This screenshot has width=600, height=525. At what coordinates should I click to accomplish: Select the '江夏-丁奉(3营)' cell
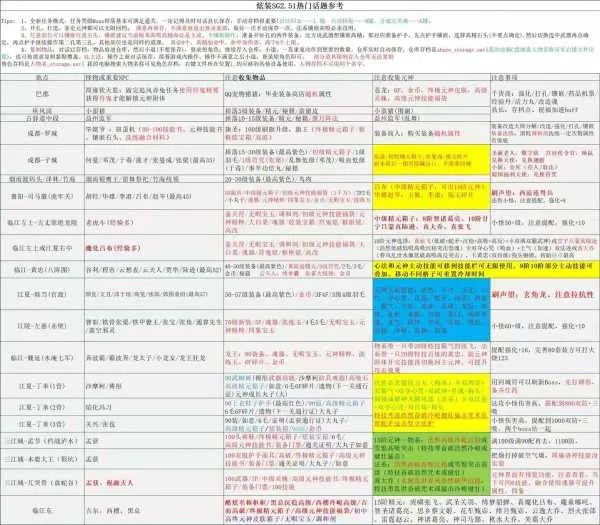point(42,424)
